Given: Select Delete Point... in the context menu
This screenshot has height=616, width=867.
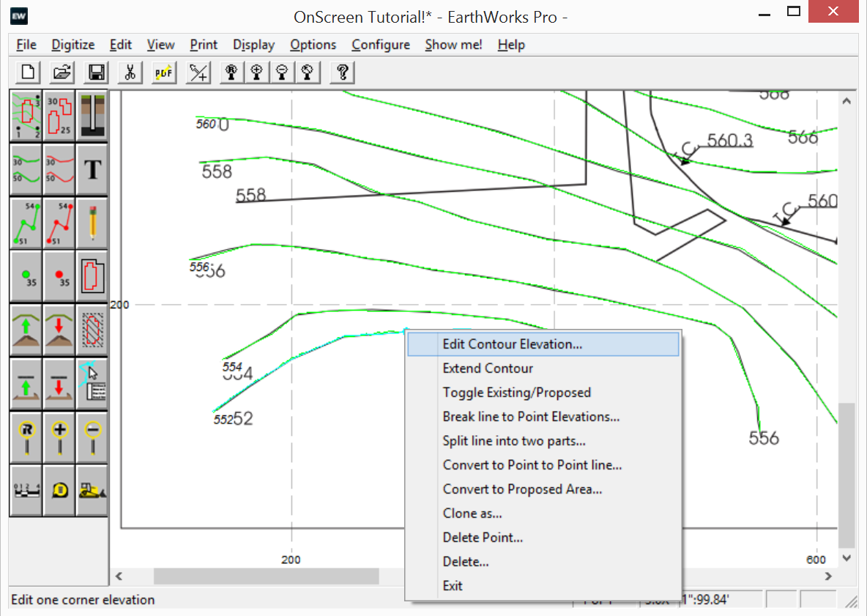Looking at the screenshot, I should point(543,538).
